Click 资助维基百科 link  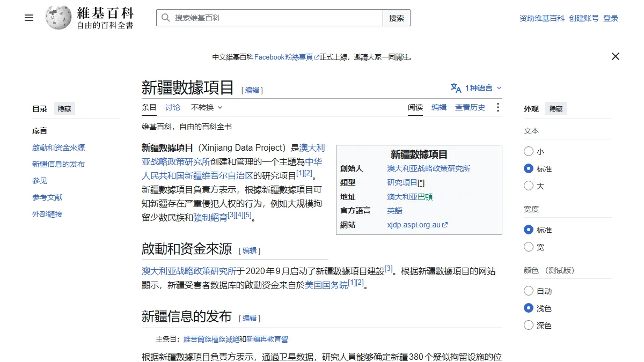542,18
